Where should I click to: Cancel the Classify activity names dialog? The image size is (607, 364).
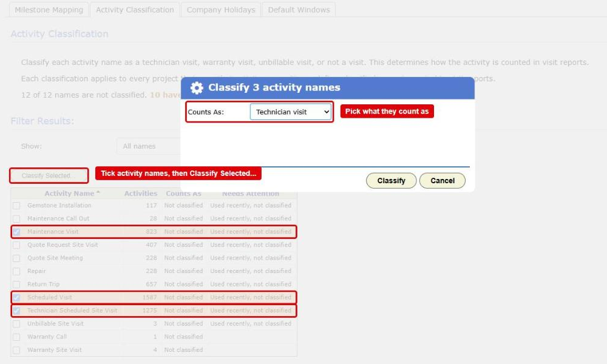click(442, 181)
